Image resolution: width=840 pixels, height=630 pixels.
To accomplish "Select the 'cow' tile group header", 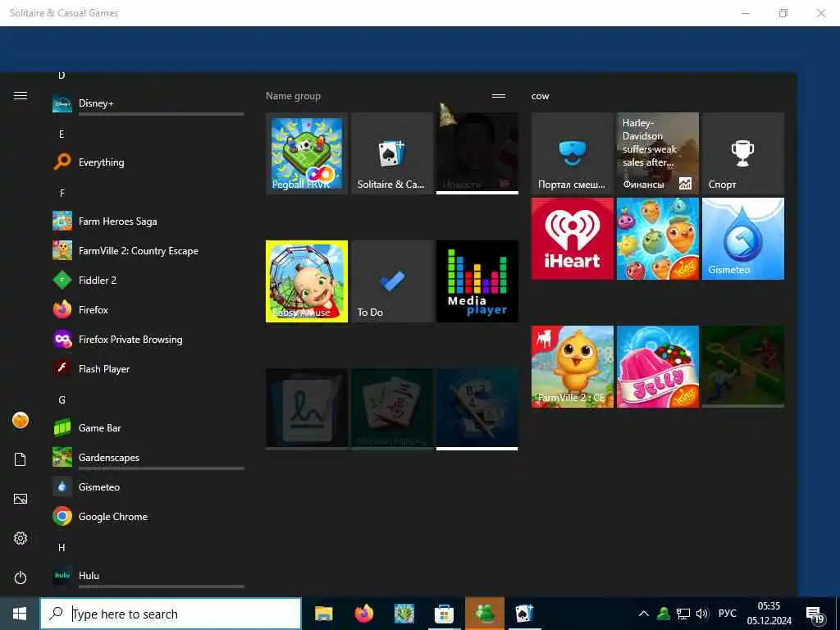I will pos(540,97).
